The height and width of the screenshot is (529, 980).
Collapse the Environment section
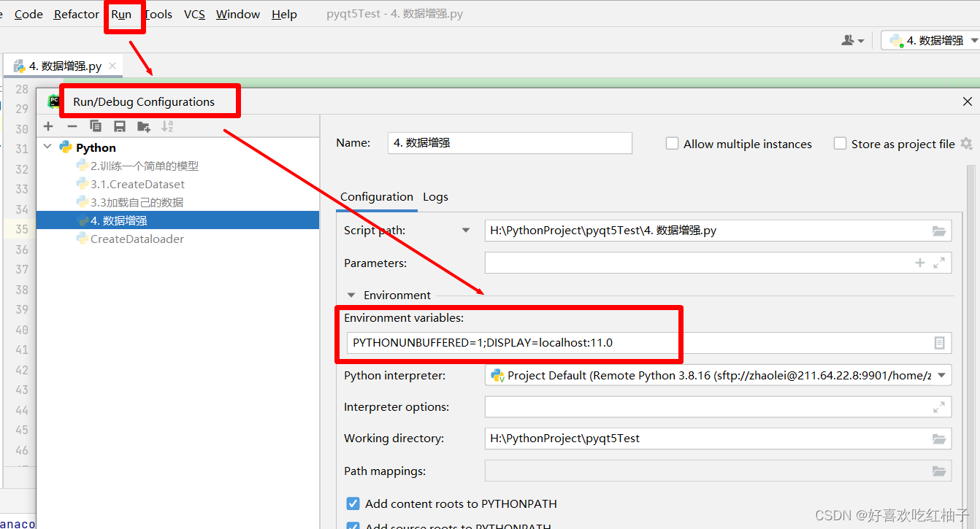point(351,295)
